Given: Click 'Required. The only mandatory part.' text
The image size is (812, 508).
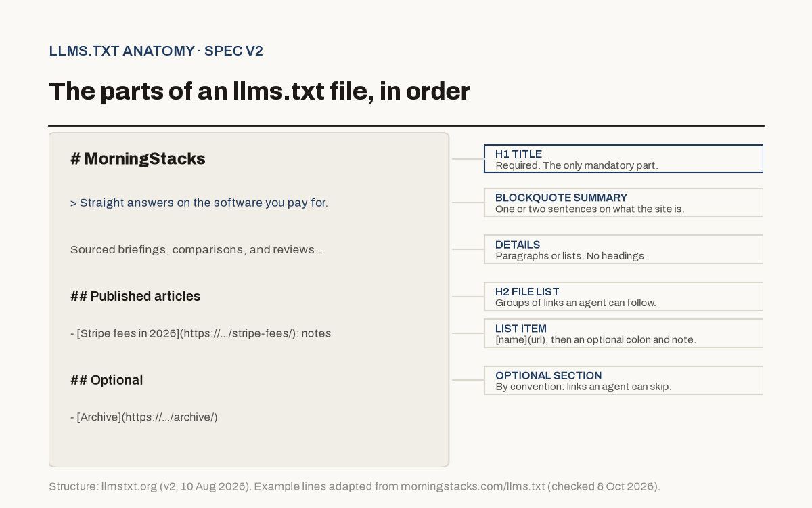Looking at the screenshot, I should tap(577, 165).
